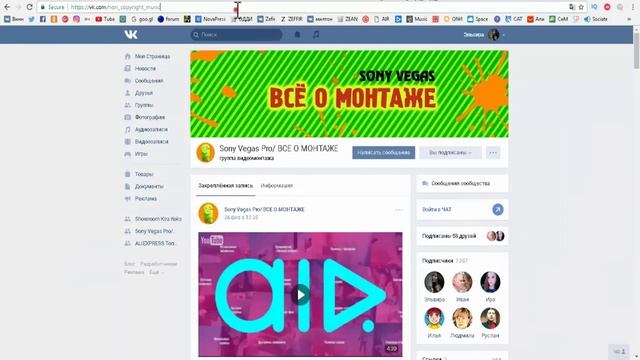Click the Написать сообщение button
This screenshot has height=360, width=640.
384,153
